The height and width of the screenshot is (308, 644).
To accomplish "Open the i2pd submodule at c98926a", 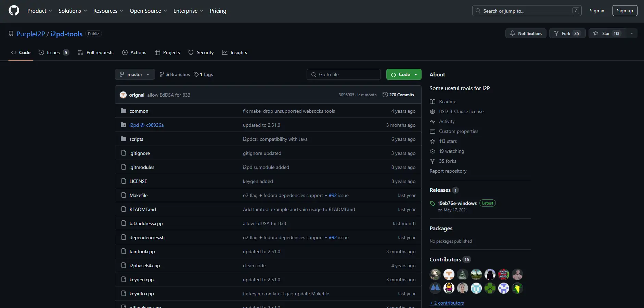I will (146, 125).
